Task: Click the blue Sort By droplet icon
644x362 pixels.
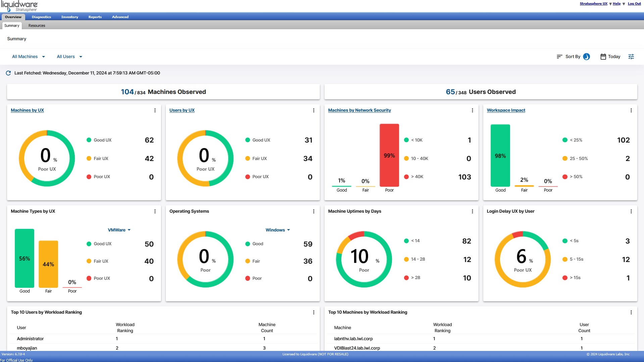Action: point(586,57)
